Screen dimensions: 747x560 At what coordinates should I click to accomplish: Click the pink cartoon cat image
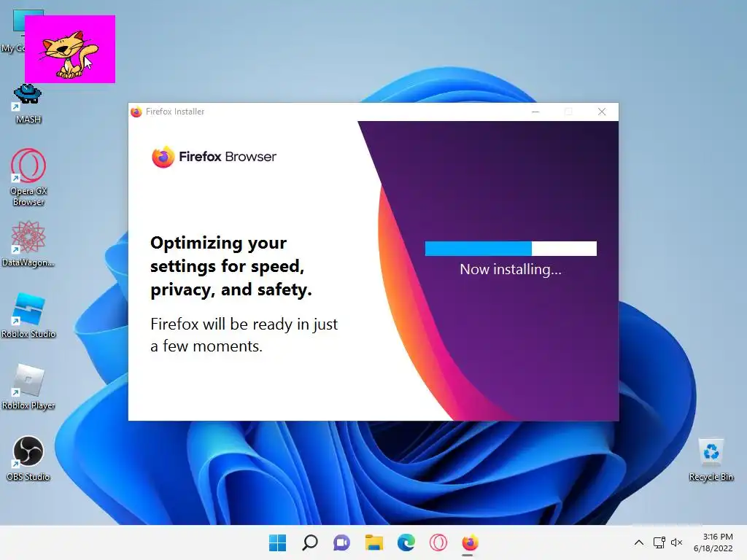tap(70, 49)
